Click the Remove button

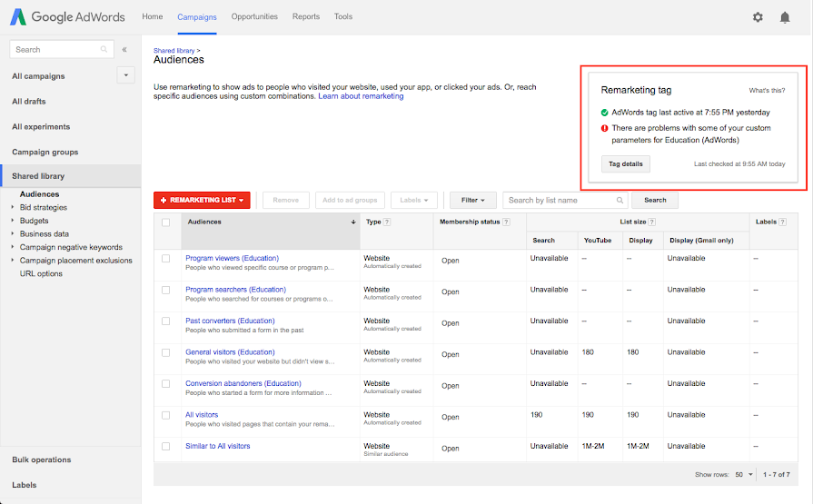click(286, 200)
